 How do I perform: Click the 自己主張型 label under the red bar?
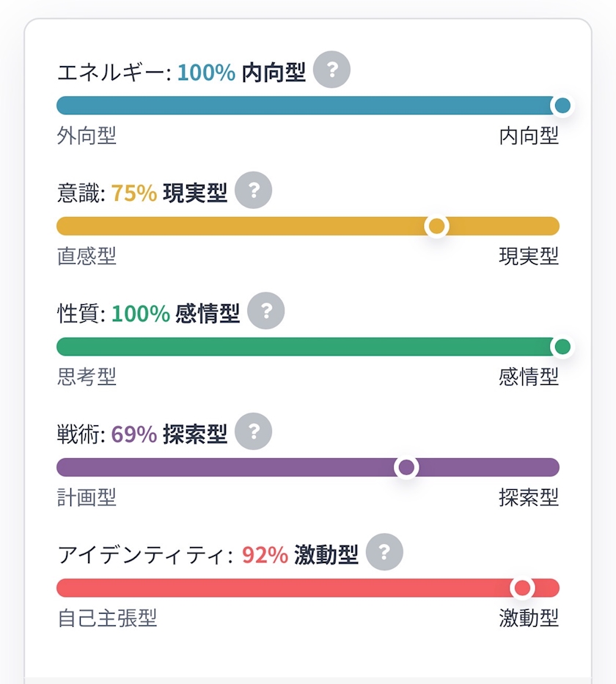point(107,618)
